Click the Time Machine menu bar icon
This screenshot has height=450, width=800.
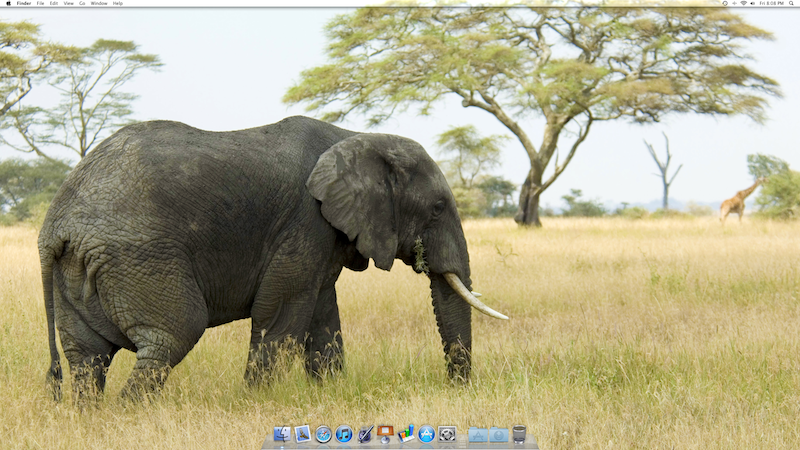point(725,3)
